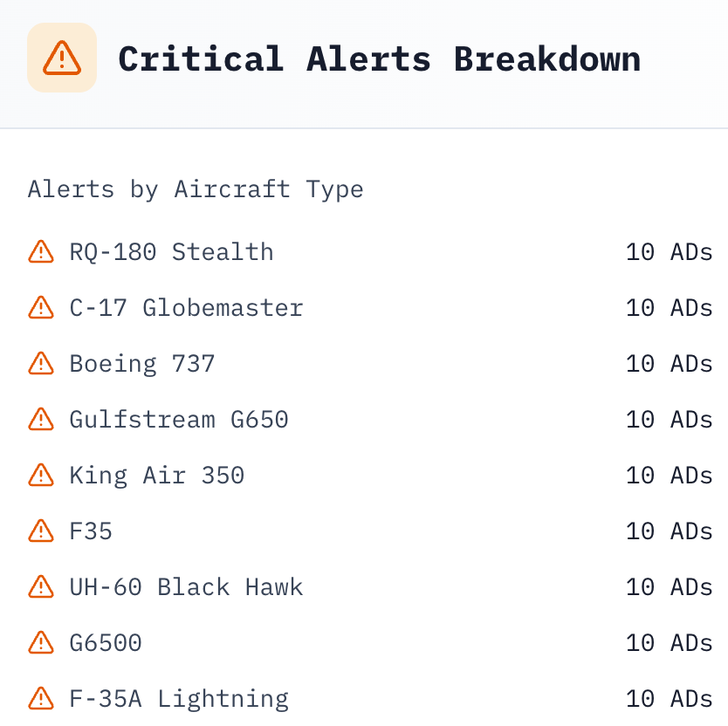The image size is (728, 726).
Task: Click warning icon next to Boeing 737
Action: [41, 364]
